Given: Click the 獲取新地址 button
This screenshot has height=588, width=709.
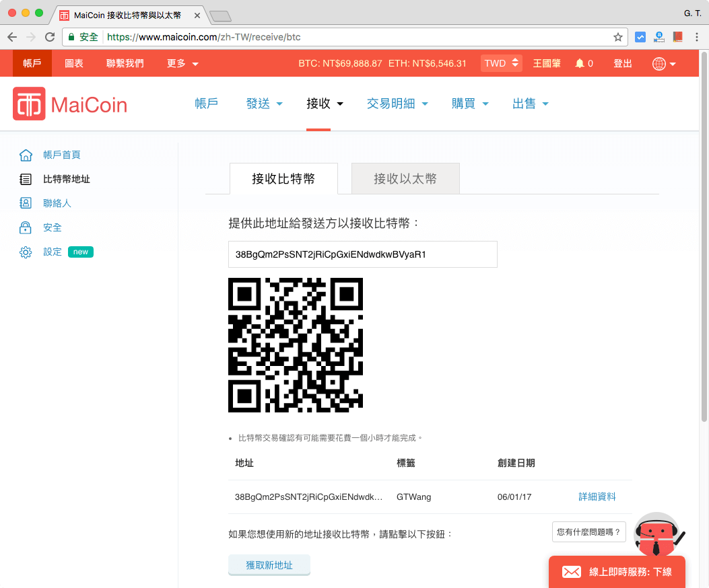Looking at the screenshot, I should click(x=269, y=566).
